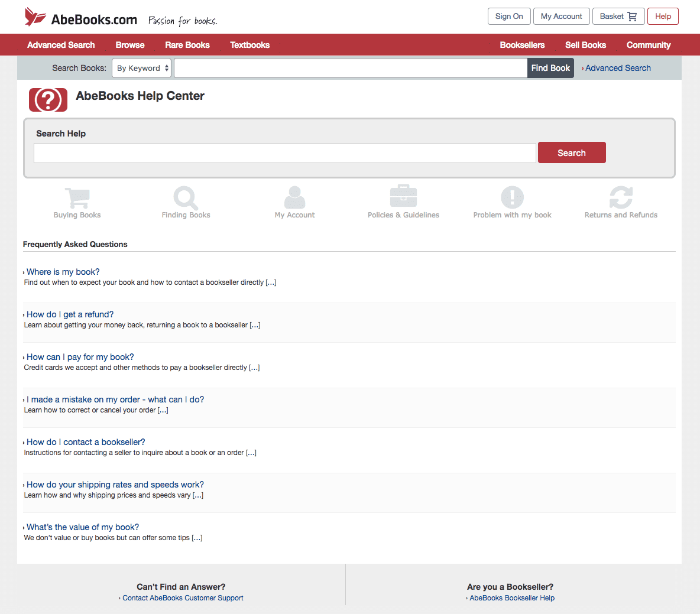Open "How can I pay for my book?"
The height and width of the screenshot is (614, 700).
80,357
